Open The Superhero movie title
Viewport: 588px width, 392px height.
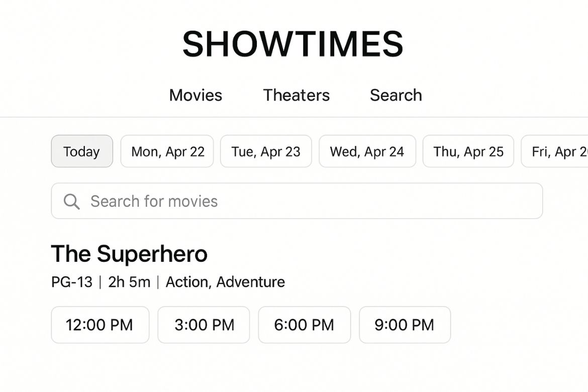coord(129,254)
